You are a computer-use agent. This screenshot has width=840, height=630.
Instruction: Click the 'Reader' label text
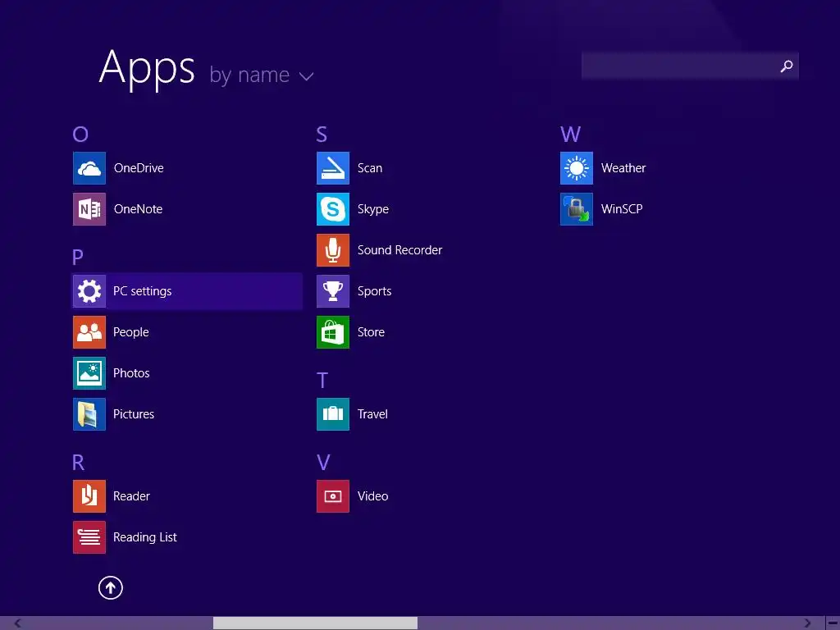click(131, 496)
